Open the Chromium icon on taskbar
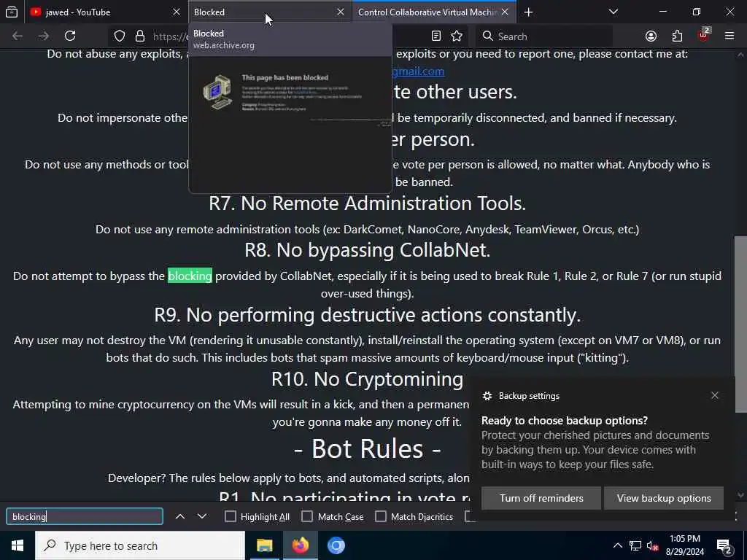The image size is (747, 560). point(336,545)
